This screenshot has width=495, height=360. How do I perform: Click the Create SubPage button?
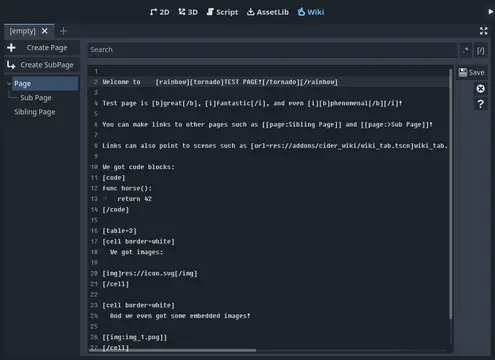[x=42, y=65]
